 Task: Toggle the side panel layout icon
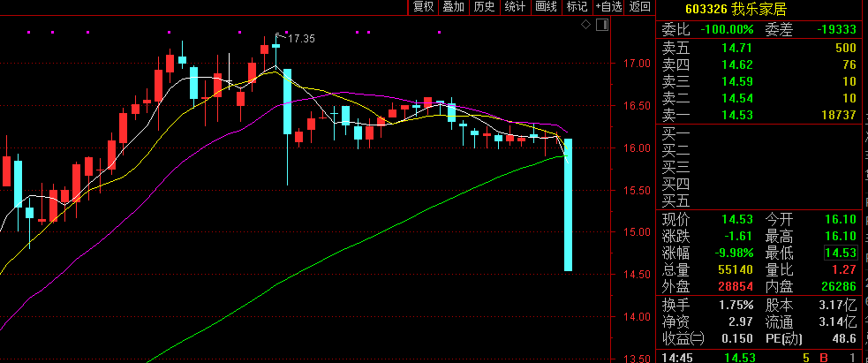(x=602, y=24)
